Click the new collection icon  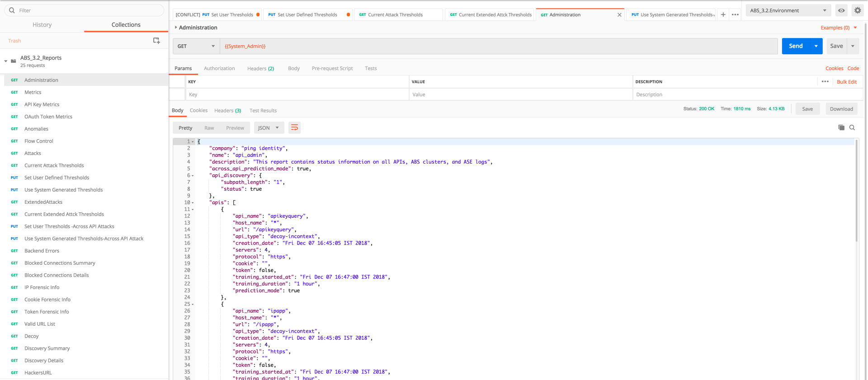coord(156,41)
